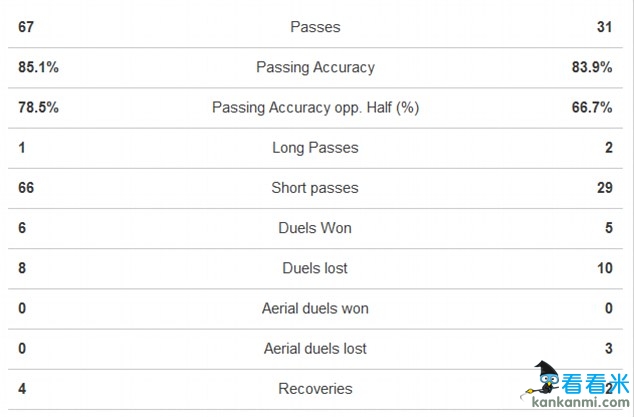This screenshot has width=634, height=417.
Task: Open the kankanmi.com watermark link
Action: (578, 406)
